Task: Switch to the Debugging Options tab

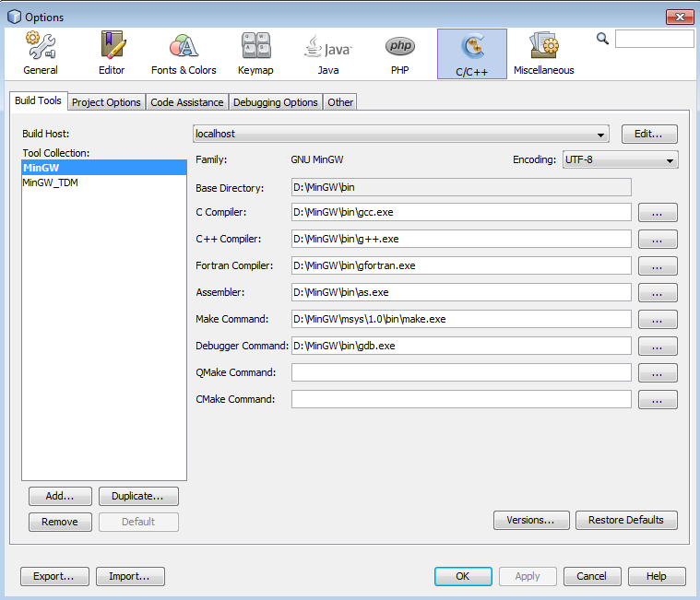Action: 276,102
